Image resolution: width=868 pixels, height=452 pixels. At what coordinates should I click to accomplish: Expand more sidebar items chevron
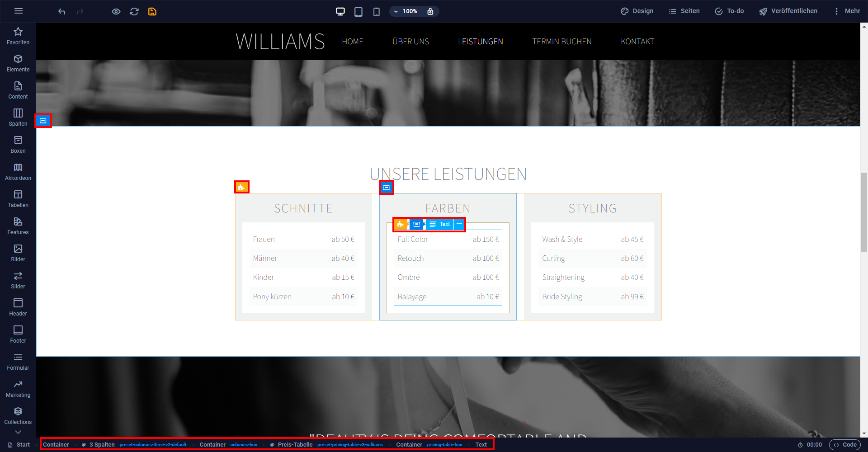click(x=18, y=432)
